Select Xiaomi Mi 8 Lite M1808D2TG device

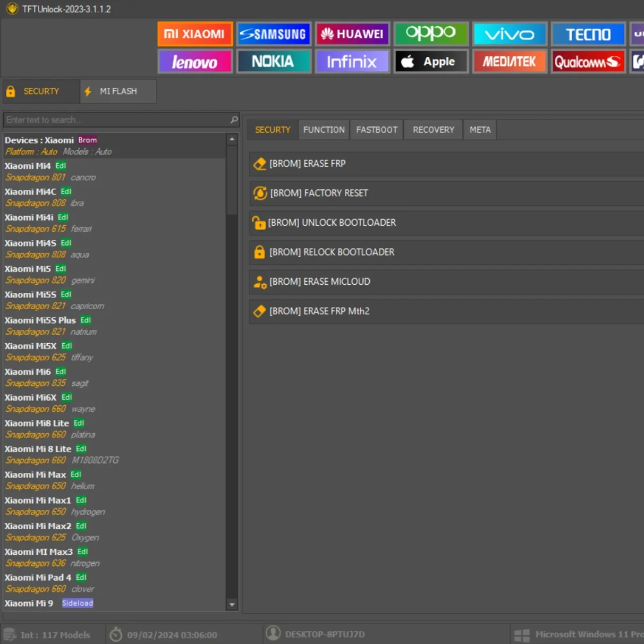click(114, 454)
